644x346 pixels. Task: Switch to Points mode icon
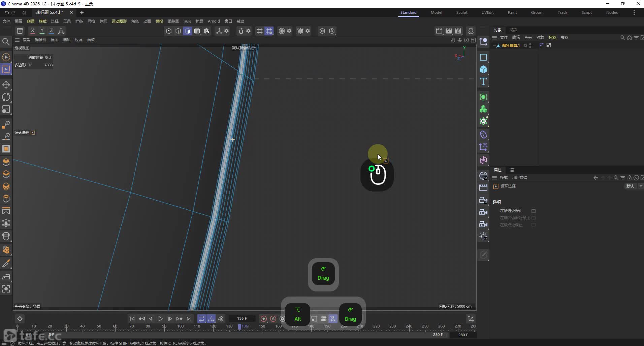tap(169, 31)
